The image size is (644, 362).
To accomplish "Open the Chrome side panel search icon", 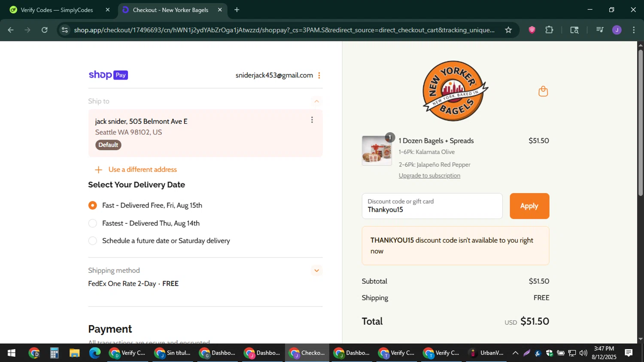I will 574,30.
